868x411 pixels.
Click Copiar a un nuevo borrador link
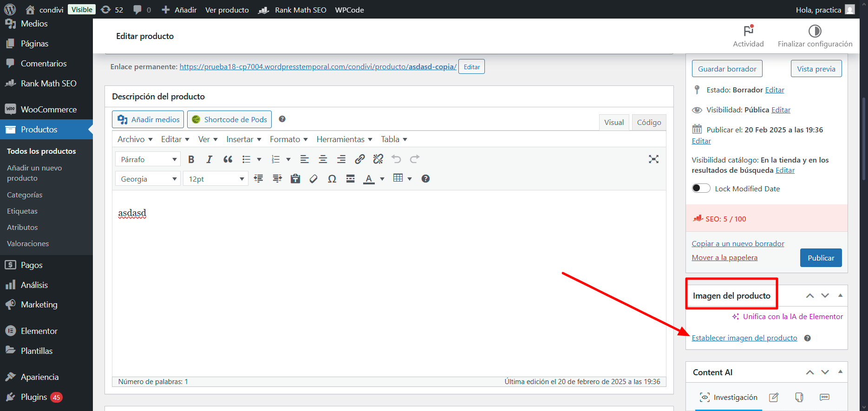738,244
